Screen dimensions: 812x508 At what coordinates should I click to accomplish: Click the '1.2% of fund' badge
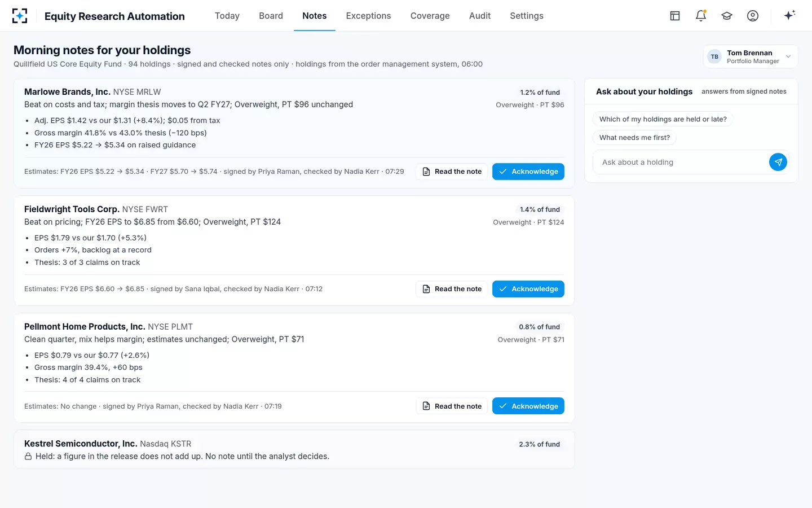coord(540,93)
